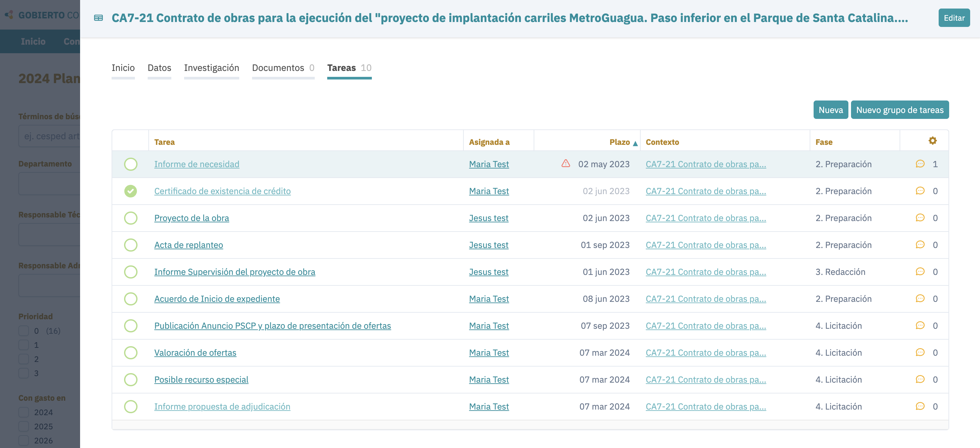Open comments for Informe de necesidad
Viewport: 980px width, 448px height.
click(x=920, y=164)
